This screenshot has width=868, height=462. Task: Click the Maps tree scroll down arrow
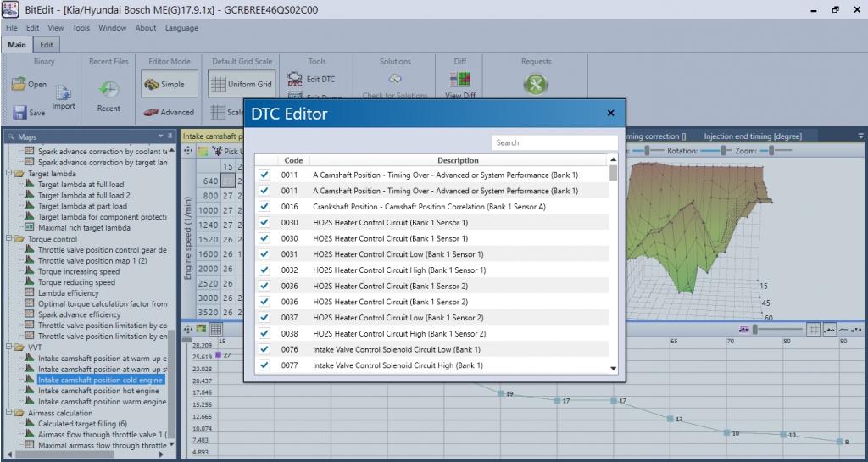click(x=171, y=444)
